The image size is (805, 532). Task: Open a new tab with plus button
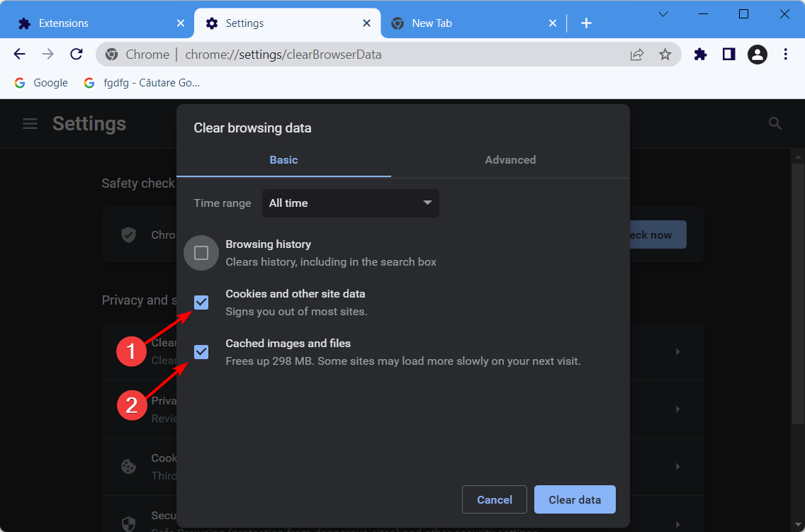coord(586,23)
